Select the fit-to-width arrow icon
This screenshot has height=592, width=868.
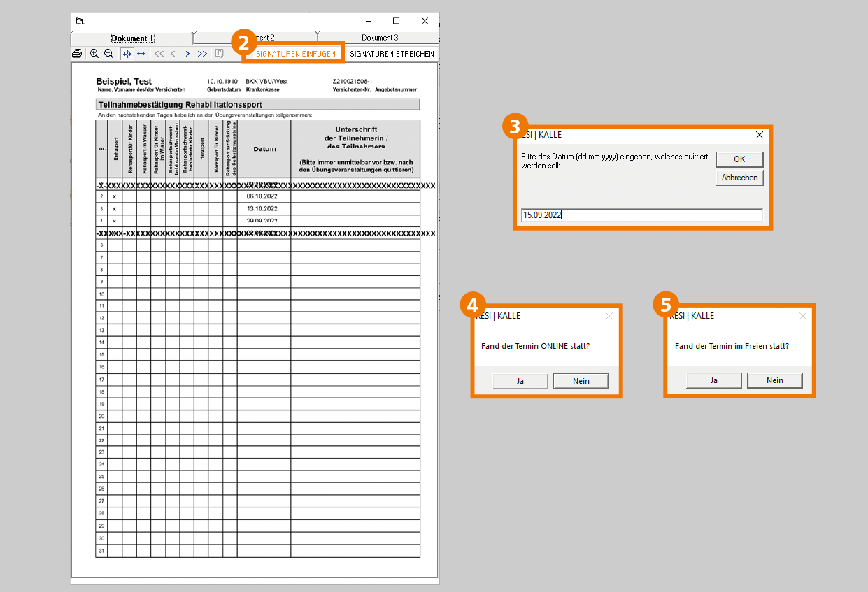point(141,54)
